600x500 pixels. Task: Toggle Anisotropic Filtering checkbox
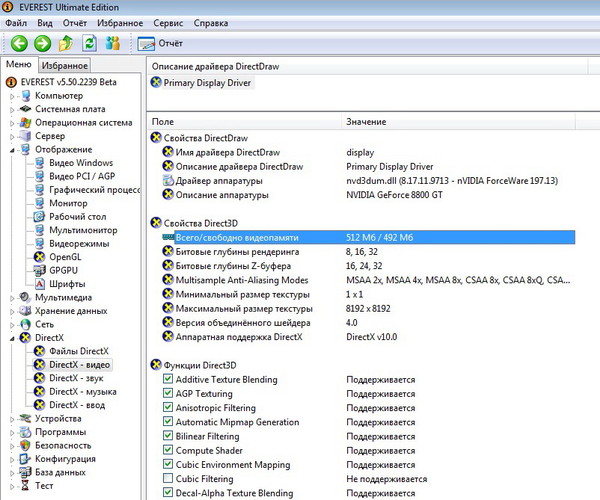click(168, 407)
